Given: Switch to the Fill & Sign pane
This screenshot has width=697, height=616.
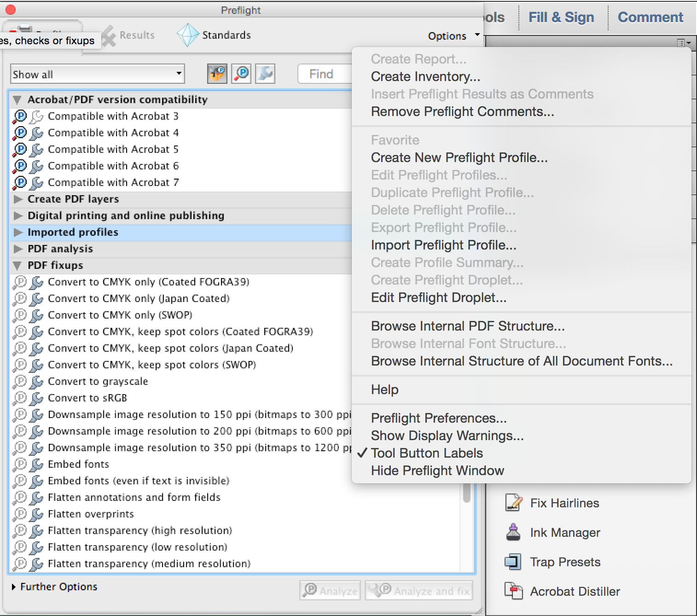Looking at the screenshot, I should 561,17.
